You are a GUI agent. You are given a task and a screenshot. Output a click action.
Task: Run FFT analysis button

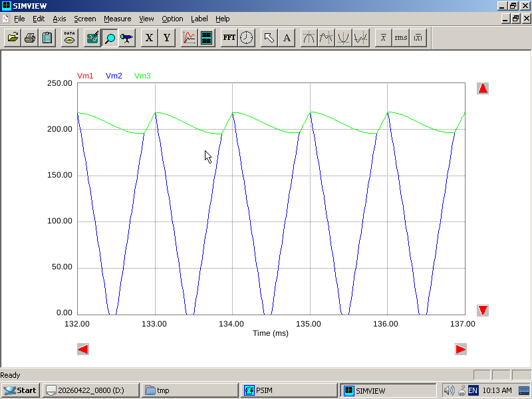(229, 37)
